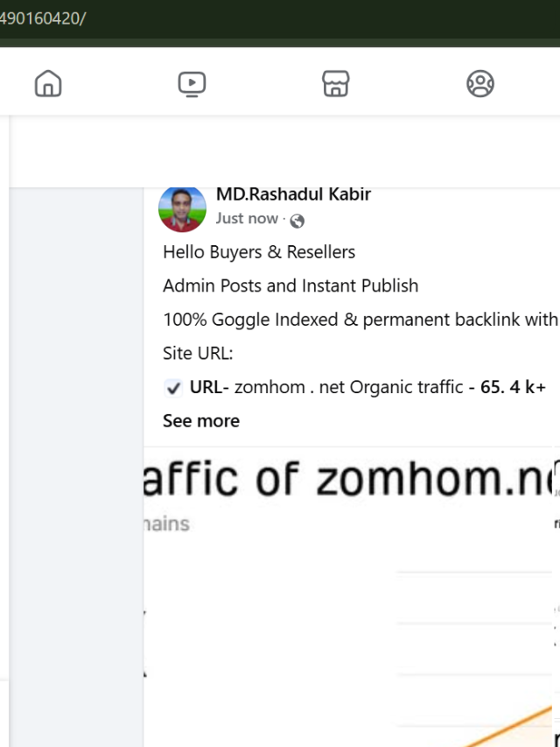
Task: Open the Marketplace storefront icon
Action: pyautogui.click(x=336, y=84)
